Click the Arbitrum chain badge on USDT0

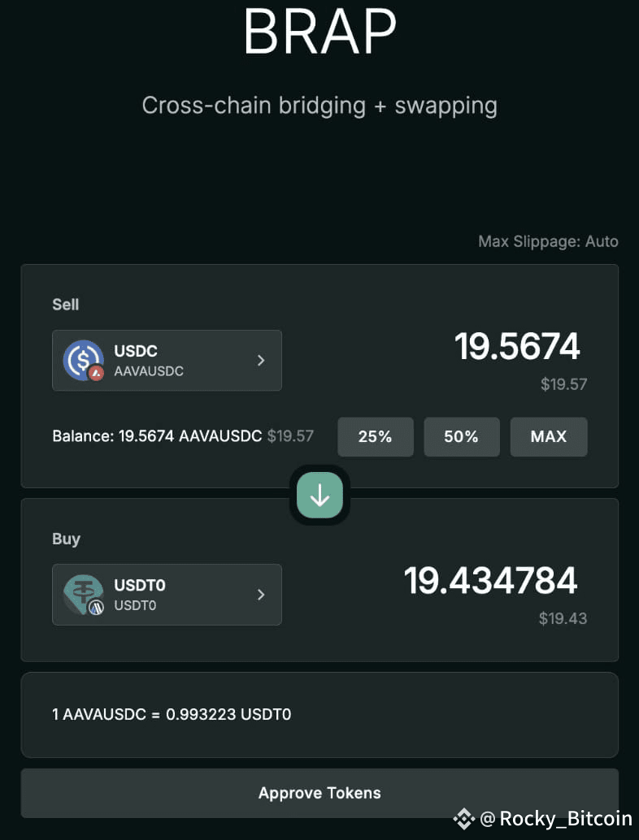[97, 608]
